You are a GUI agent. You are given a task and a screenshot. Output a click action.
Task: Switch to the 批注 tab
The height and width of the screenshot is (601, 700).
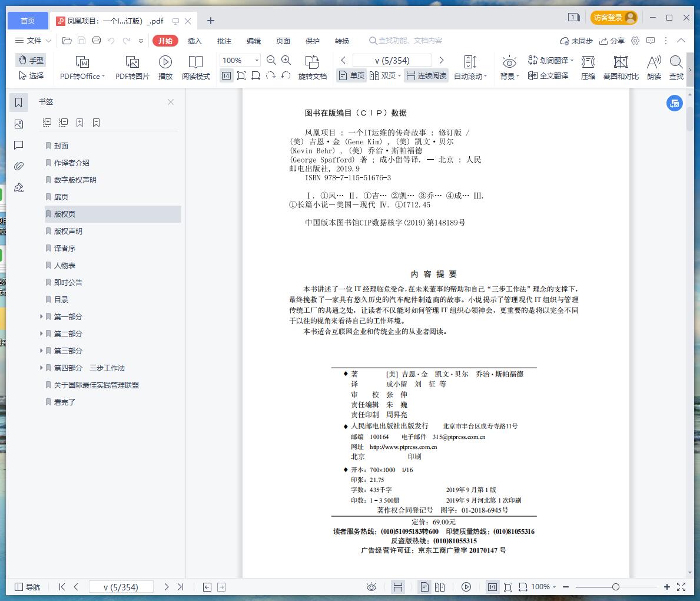coord(224,41)
